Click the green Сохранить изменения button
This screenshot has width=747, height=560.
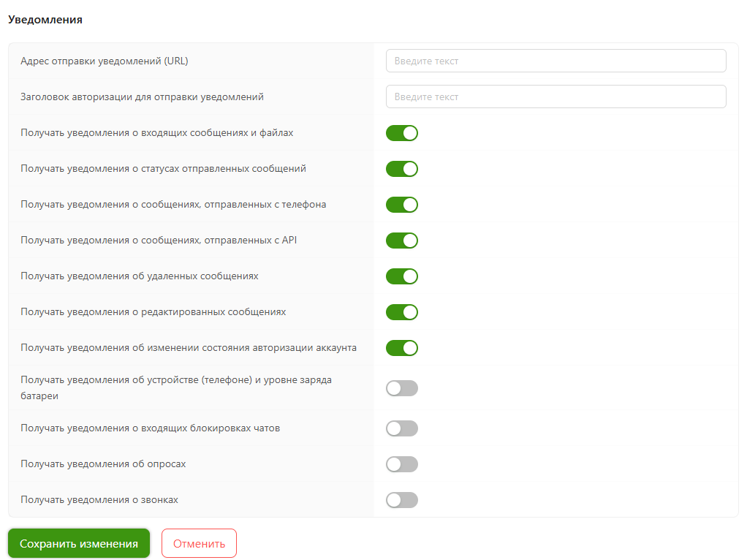[x=79, y=543]
